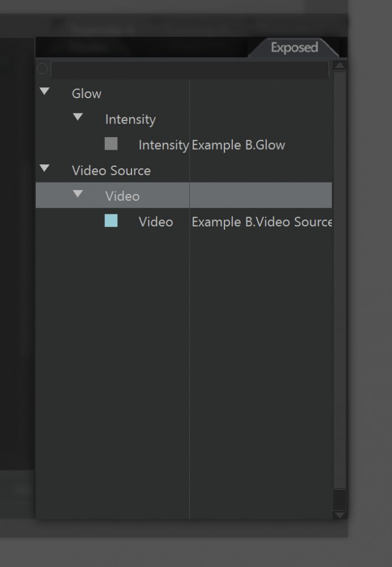The image size is (392, 567).
Task: Click the gray Intensity property square
Action: [111, 143]
